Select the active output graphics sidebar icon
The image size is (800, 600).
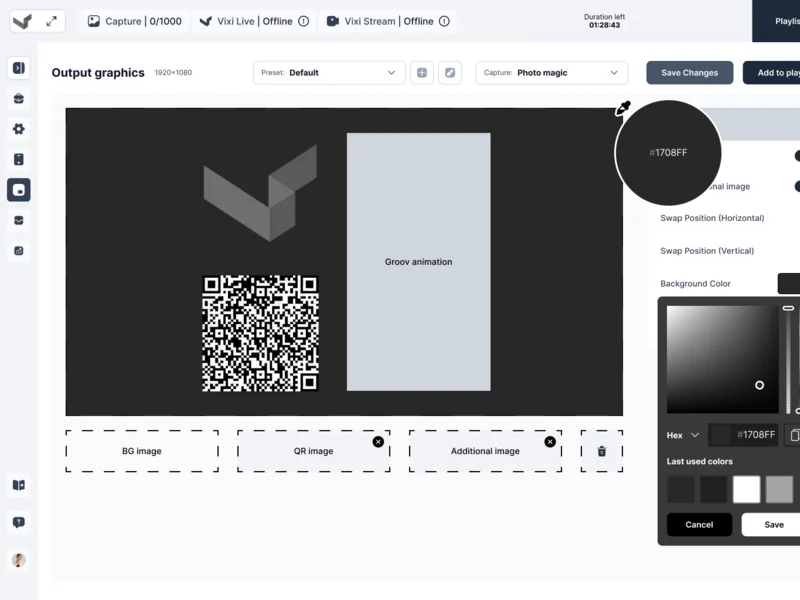click(19, 190)
